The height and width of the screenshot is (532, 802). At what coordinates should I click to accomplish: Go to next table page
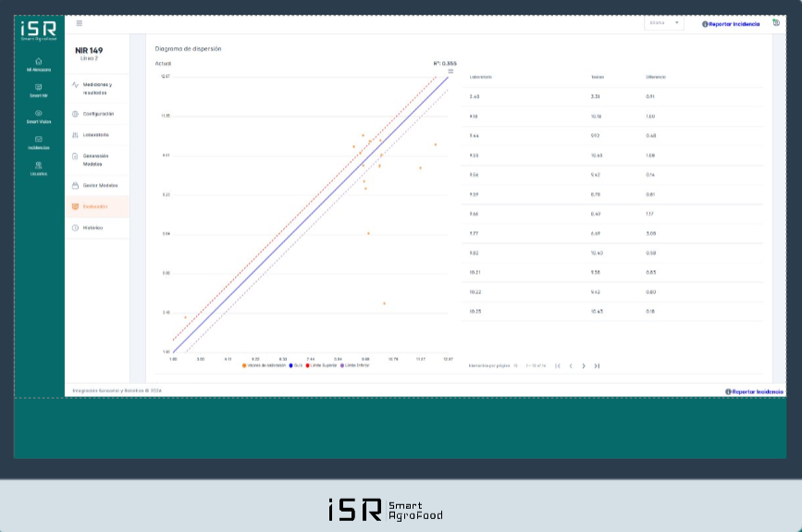point(584,365)
